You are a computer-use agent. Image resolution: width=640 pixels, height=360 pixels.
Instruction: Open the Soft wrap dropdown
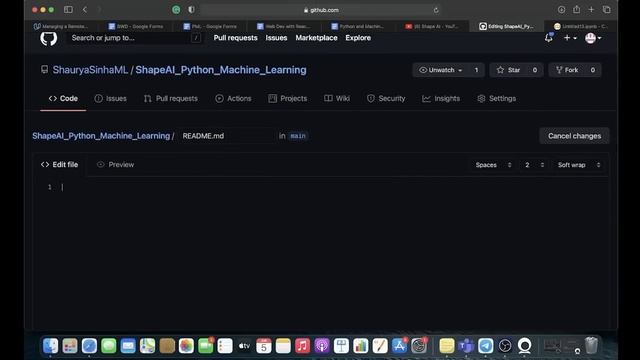578,165
